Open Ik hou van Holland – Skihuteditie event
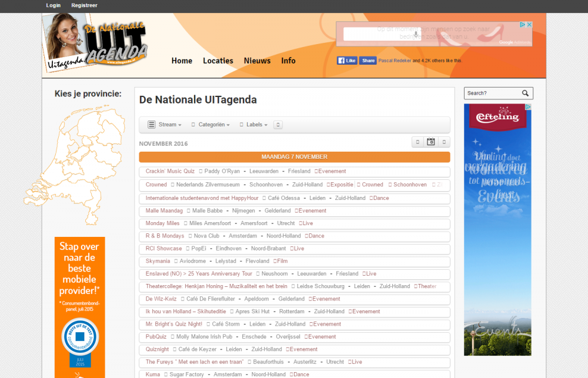 click(186, 312)
